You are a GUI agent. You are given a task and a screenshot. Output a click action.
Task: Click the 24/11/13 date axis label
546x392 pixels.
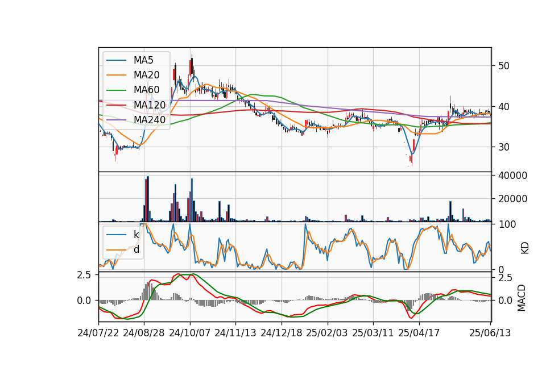pos(235,333)
